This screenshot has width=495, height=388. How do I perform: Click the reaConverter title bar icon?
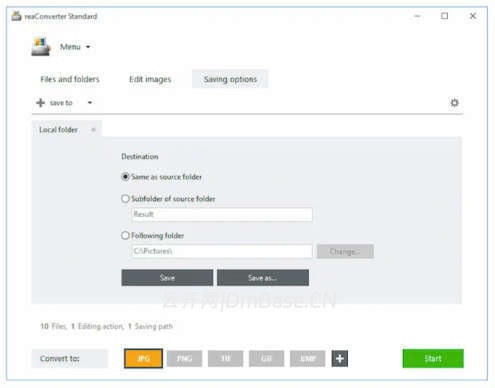[x=16, y=16]
